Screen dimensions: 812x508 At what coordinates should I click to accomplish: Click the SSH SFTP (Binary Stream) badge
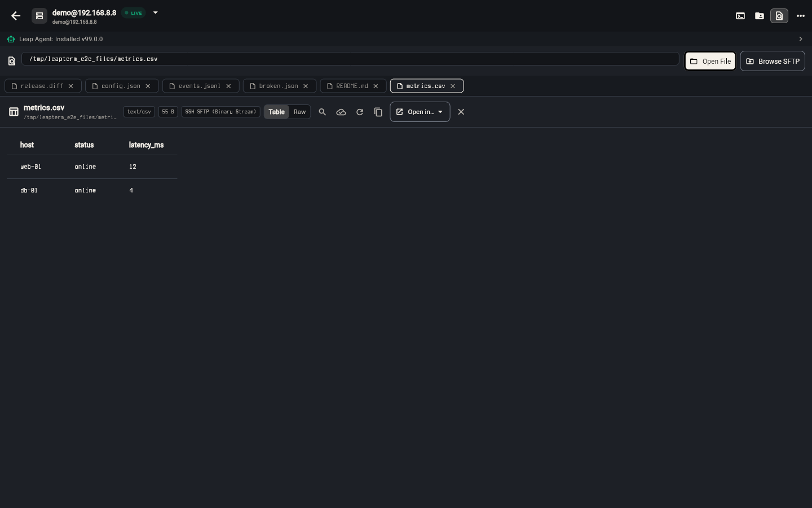tap(220, 112)
